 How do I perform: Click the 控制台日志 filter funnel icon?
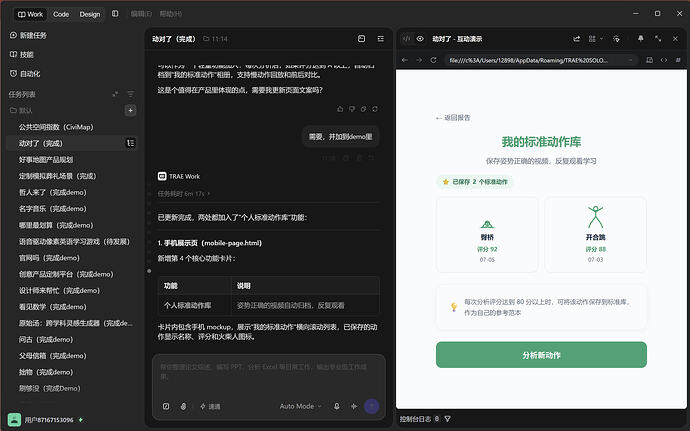click(448, 419)
